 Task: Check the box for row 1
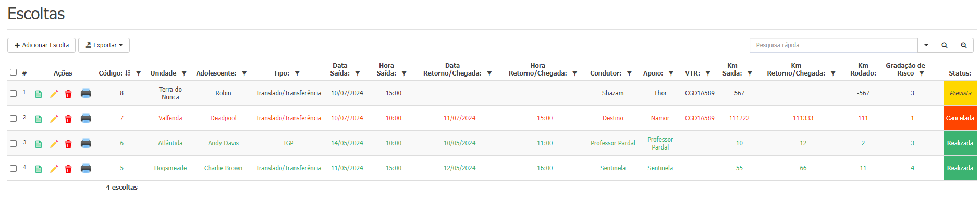pos(14,93)
